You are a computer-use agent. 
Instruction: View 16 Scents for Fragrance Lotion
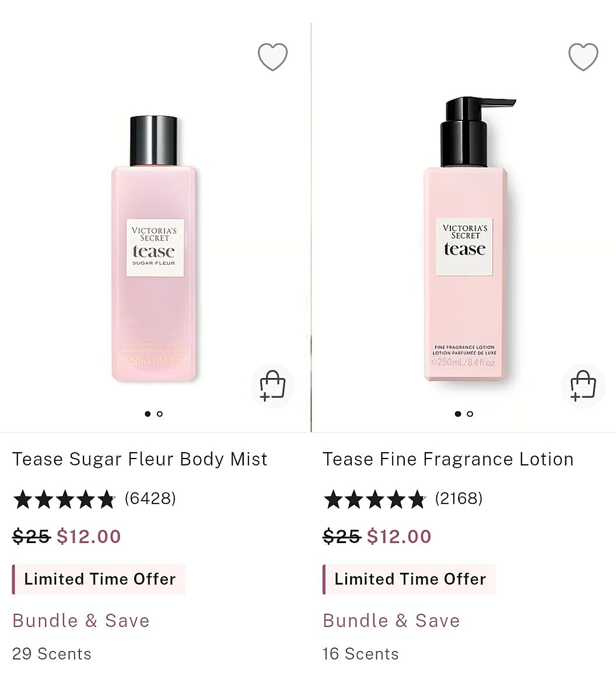point(360,654)
